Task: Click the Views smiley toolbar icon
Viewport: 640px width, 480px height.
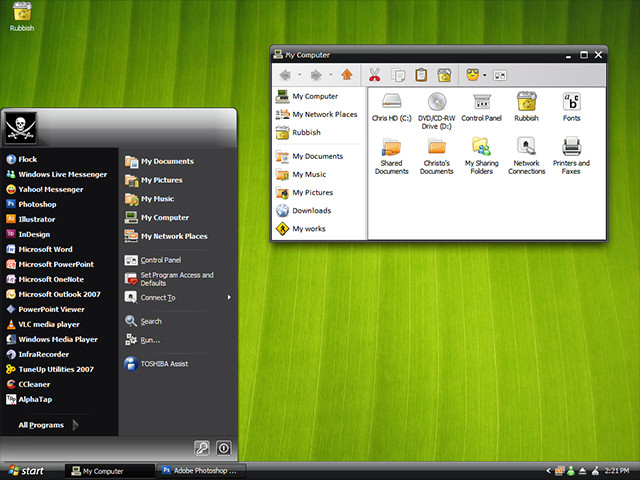Action: click(x=473, y=75)
